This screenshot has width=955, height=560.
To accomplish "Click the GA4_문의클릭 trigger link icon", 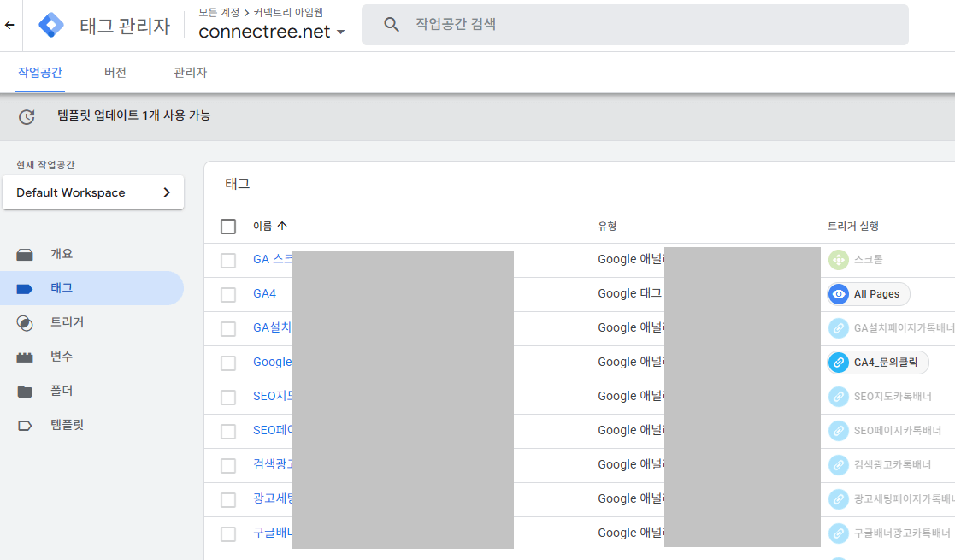I will 839,362.
